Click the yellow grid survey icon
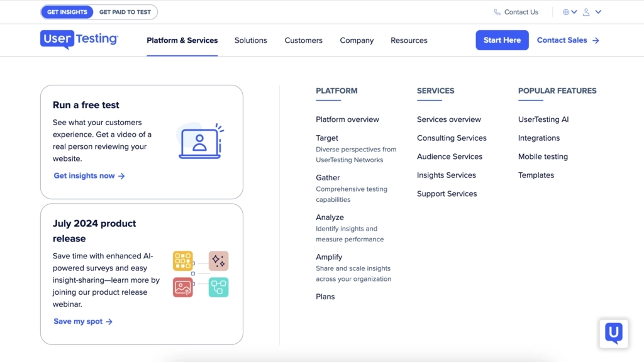 (x=183, y=261)
